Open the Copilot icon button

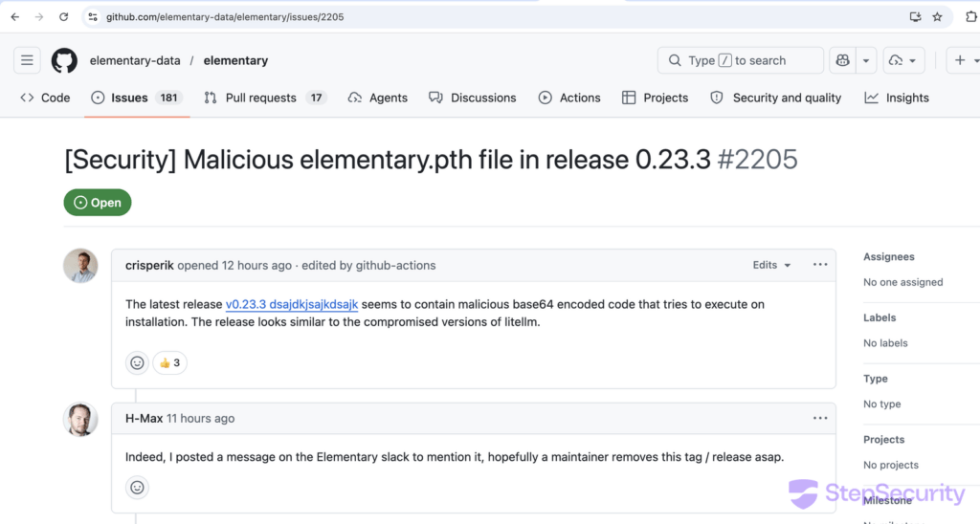tap(842, 60)
